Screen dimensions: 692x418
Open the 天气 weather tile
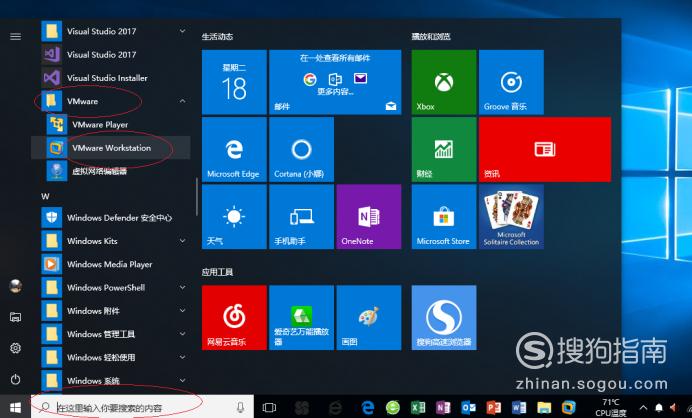coord(234,217)
